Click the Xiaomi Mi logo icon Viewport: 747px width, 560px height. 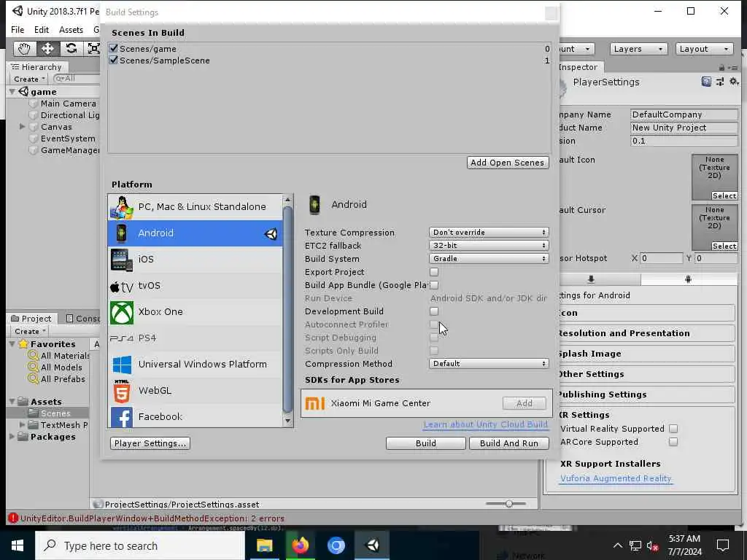tap(314, 403)
